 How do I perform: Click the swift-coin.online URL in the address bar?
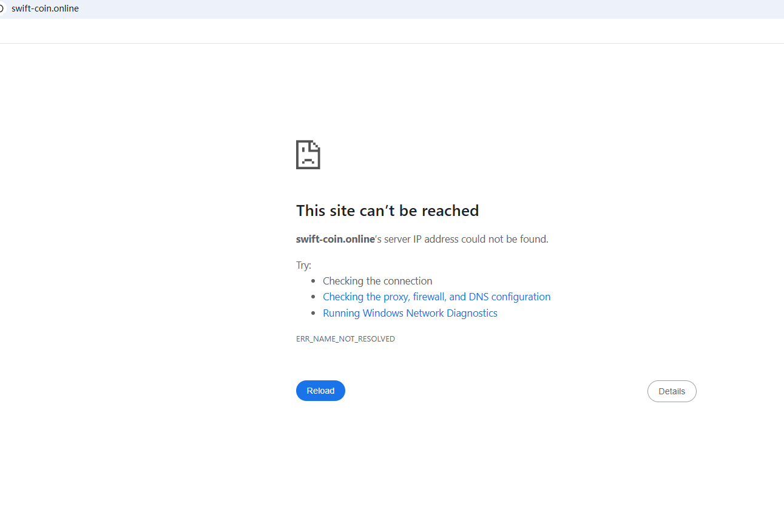[45, 8]
